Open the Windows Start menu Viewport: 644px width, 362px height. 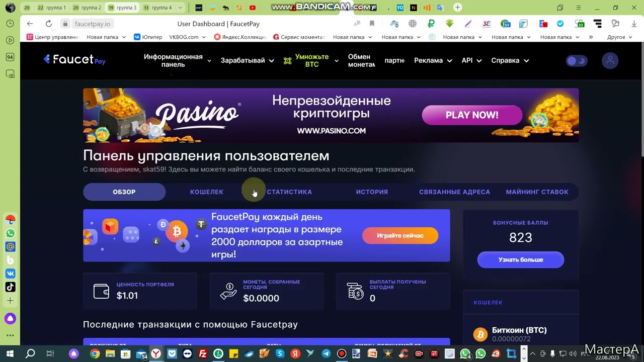10,354
